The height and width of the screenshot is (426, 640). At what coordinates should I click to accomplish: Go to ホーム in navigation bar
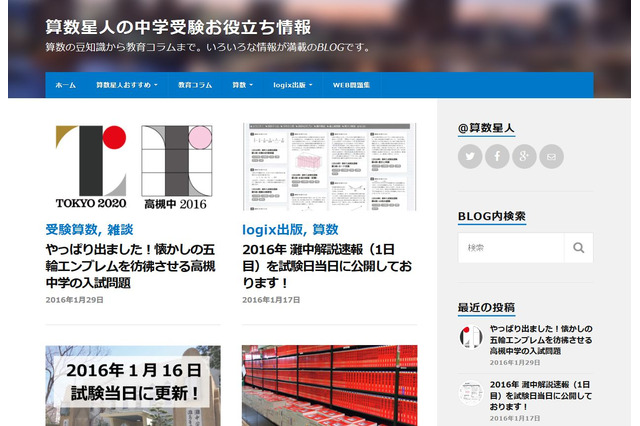click(66, 85)
